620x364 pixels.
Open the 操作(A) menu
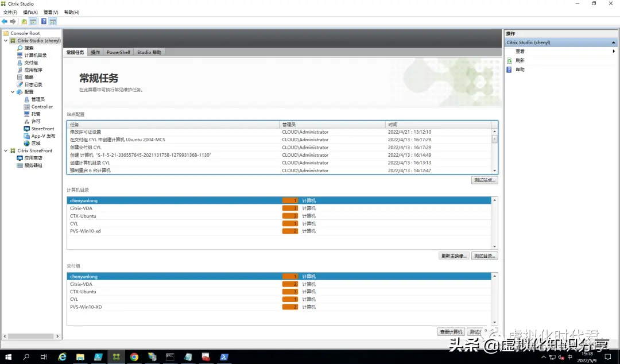pyautogui.click(x=30, y=11)
